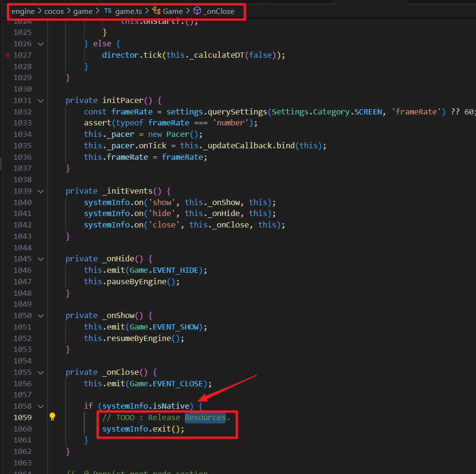
Task: Click 'pauseByEngine' on line 1047
Action: point(137,282)
